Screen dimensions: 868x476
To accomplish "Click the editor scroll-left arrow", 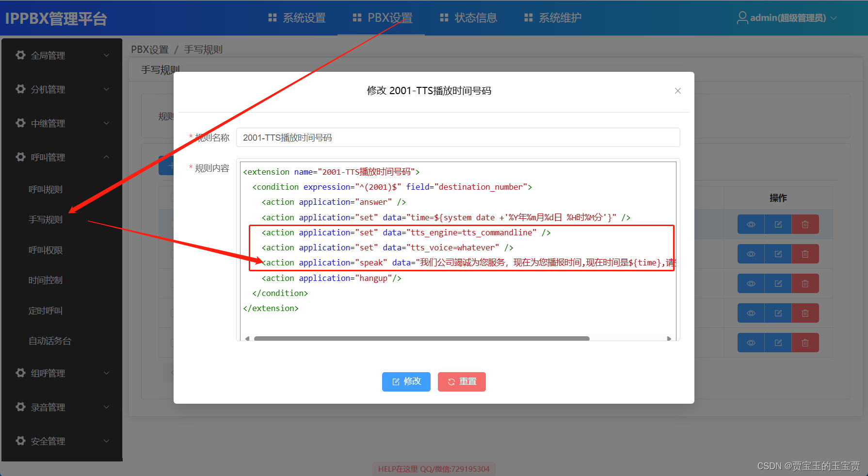I will click(x=247, y=338).
